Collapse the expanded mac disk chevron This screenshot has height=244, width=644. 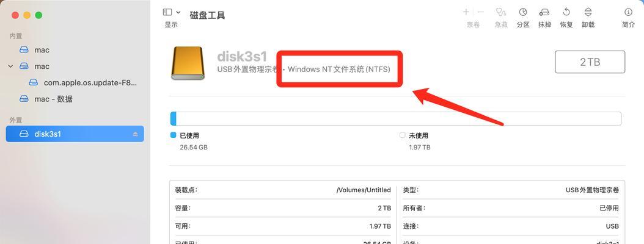click(11, 66)
